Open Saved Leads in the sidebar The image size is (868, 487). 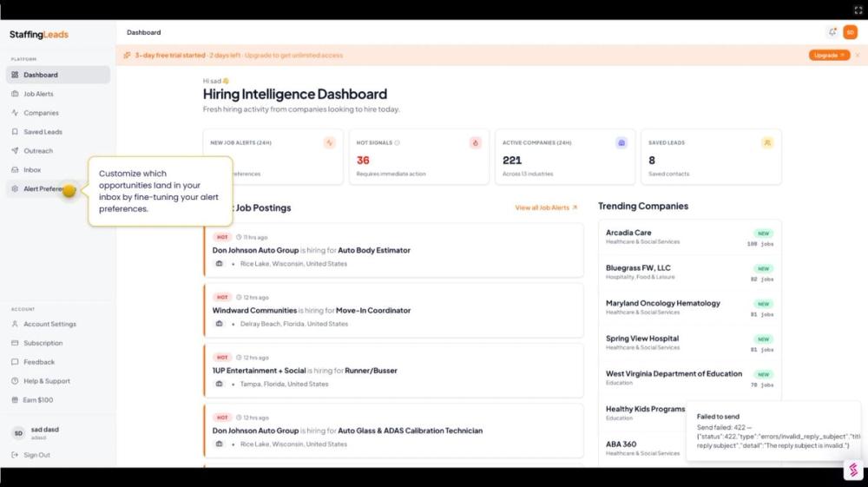coord(57,132)
